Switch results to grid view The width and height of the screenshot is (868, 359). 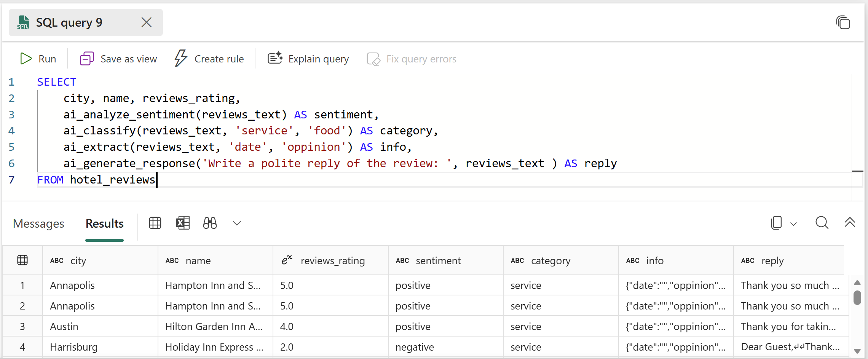point(155,223)
